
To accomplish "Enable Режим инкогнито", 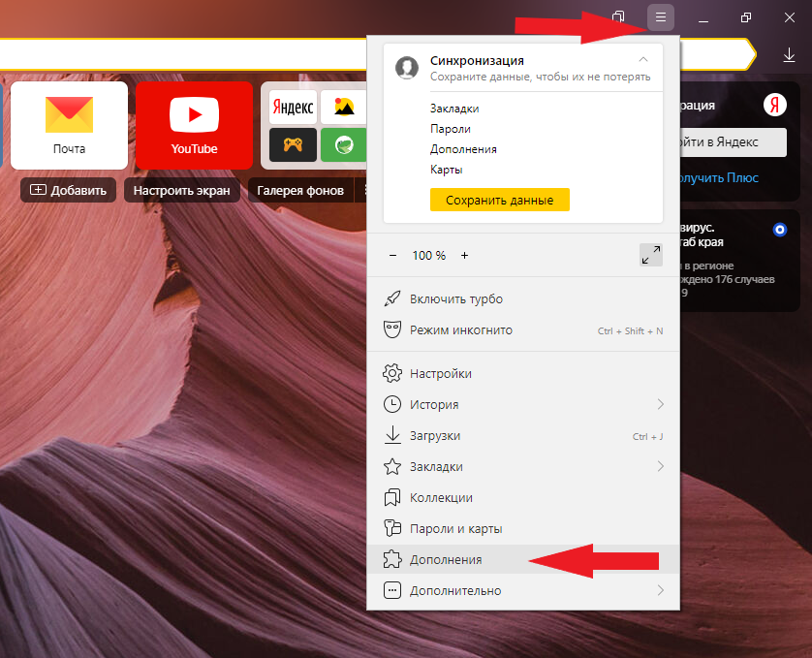I will pos(460,330).
